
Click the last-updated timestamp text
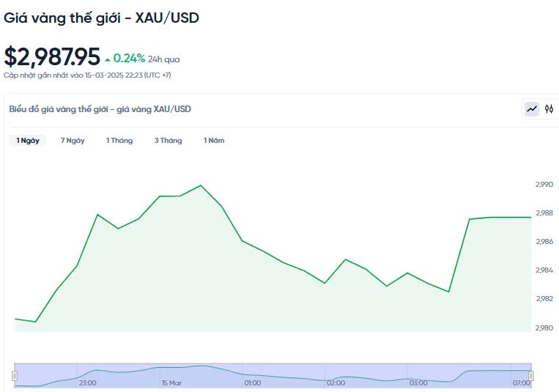click(x=87, y=75)
